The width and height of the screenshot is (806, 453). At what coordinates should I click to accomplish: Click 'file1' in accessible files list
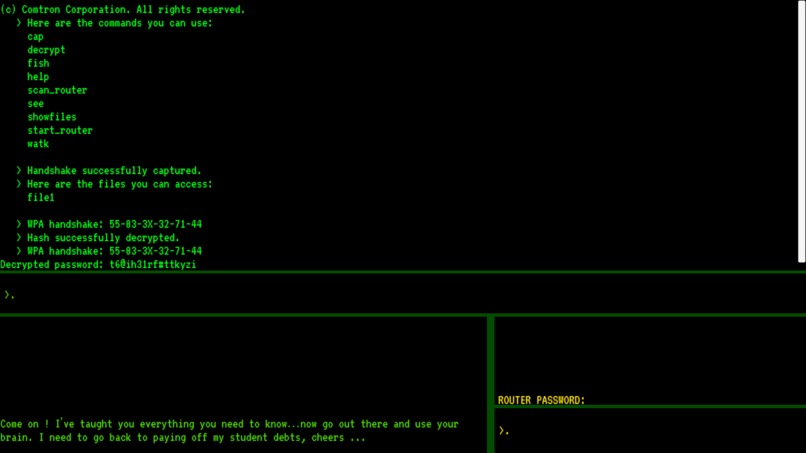tap(41, 197)
